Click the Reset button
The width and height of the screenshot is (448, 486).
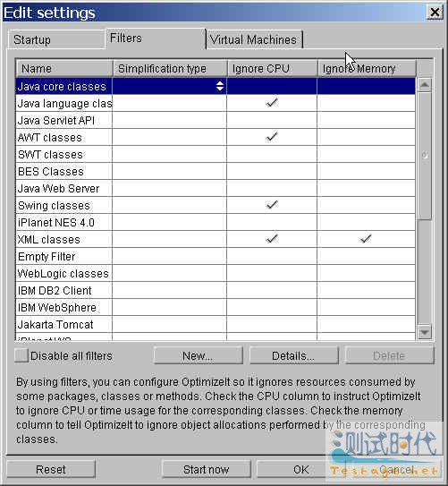(x=51, y=469)
